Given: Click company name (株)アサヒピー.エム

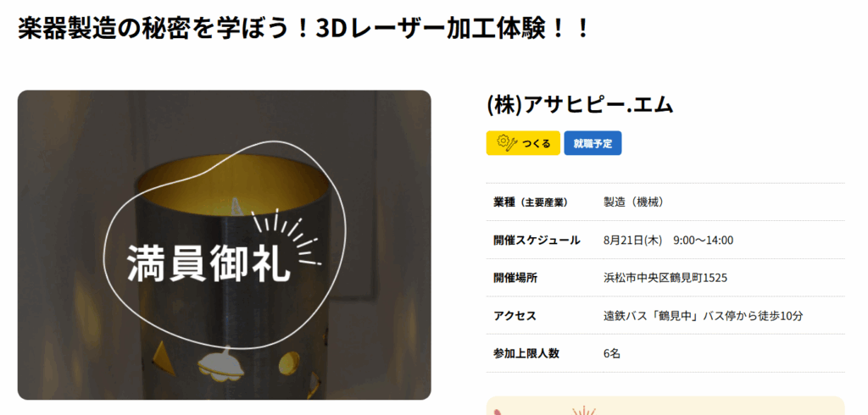Looking at the screenshot, I should click(x=580, y=104).
